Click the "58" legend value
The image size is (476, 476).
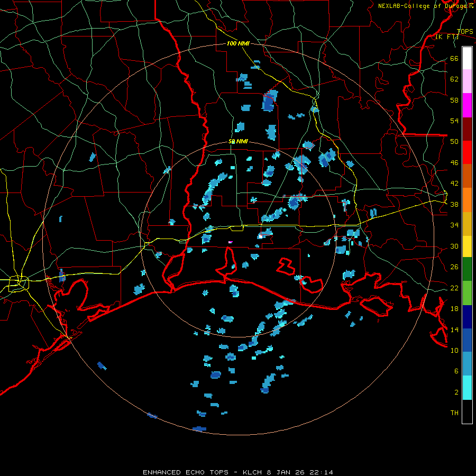[454, 100]
